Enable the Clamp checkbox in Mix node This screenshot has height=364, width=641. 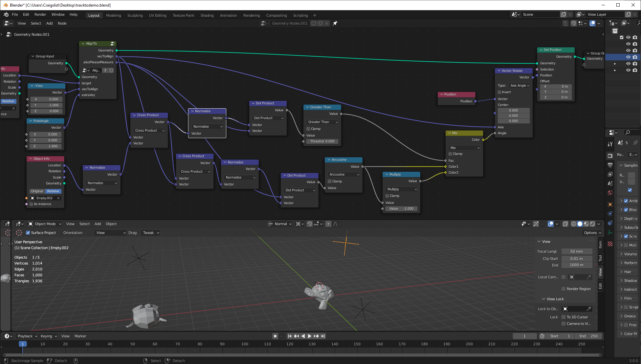[451, 154]
